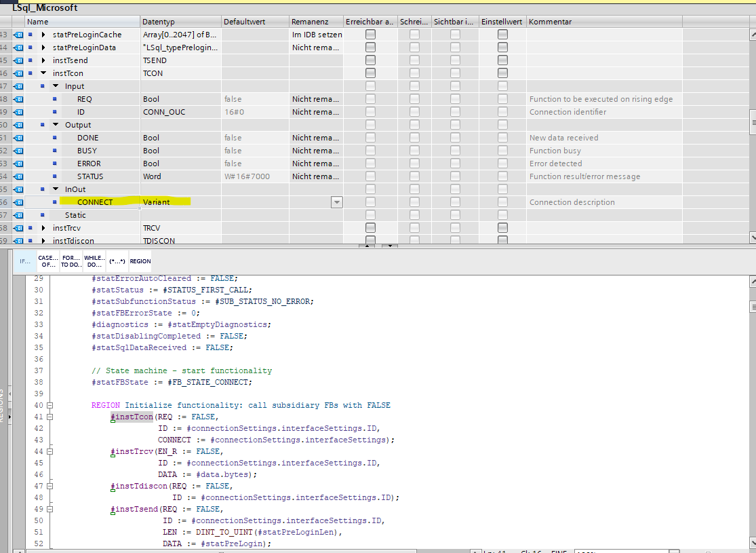Expand the instTsend structure
Image resolution: width=756 pixels, height=553 pixels.
(44, 60)
